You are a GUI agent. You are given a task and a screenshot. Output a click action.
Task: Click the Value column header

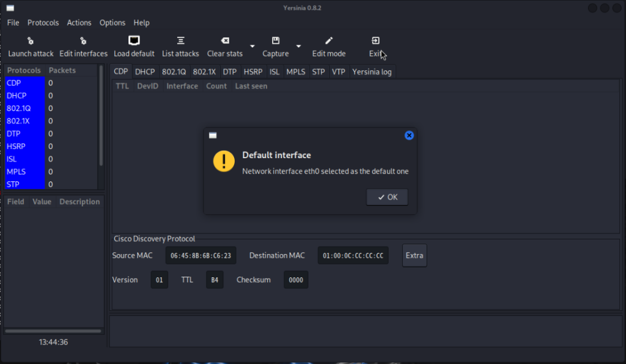42,202
